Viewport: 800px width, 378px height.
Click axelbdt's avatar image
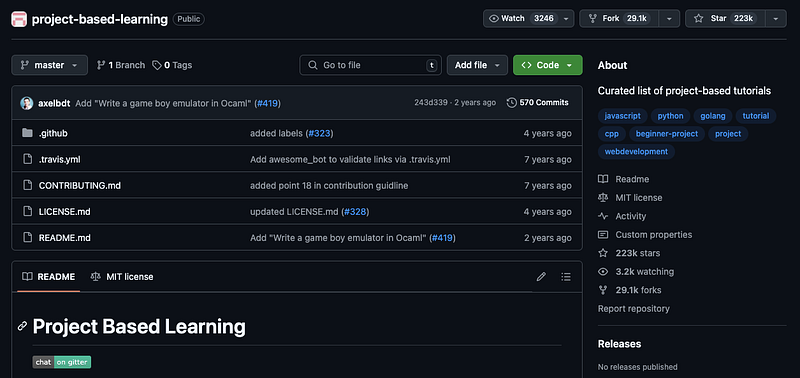(27, 103)
